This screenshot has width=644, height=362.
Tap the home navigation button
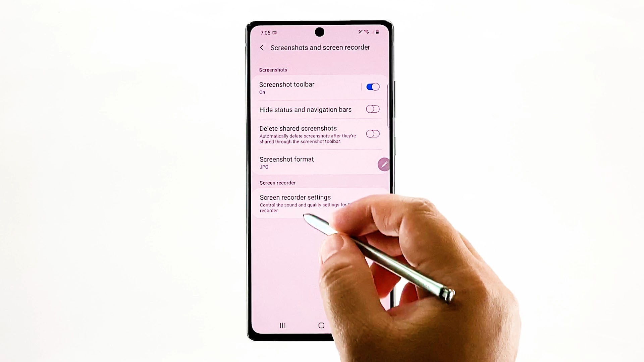point(322,325)
